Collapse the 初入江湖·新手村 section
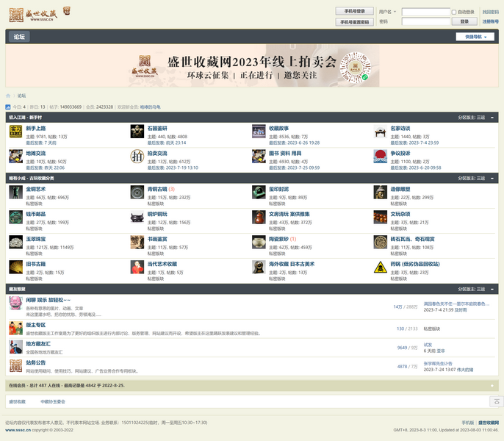This screenshot has width=504, height=441. [x=492, y=117]
